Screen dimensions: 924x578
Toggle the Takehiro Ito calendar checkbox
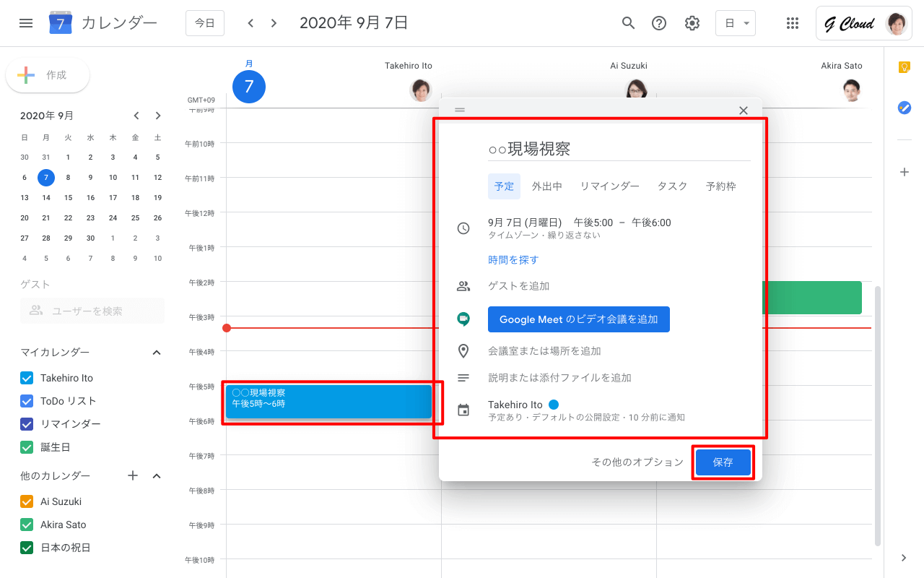[27, 378]
